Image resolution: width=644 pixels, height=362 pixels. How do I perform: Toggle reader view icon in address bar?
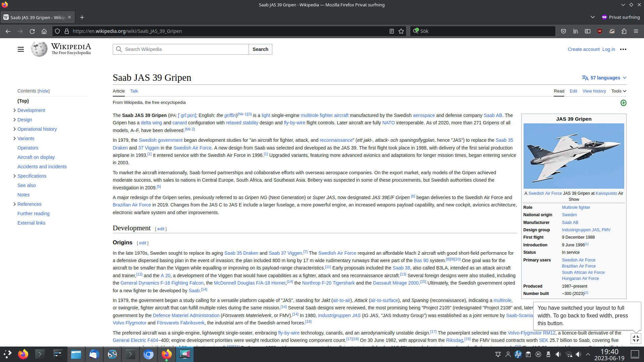[x=391, y=31]
